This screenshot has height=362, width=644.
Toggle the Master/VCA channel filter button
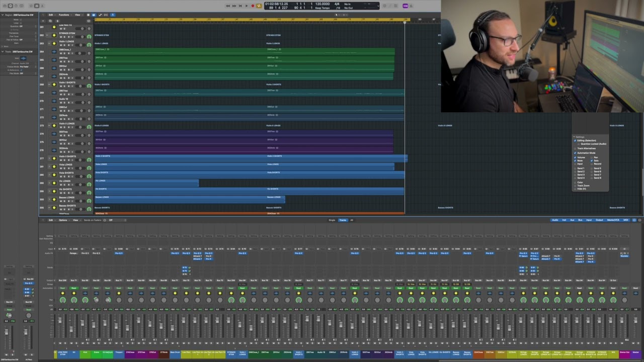(613, 220)
